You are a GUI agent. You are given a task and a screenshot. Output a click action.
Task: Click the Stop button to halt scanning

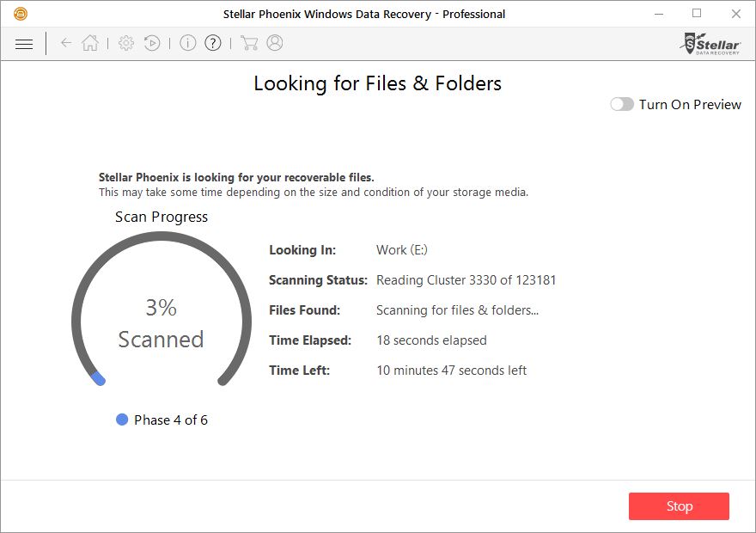pyautogui.click(x=679, y=506)
